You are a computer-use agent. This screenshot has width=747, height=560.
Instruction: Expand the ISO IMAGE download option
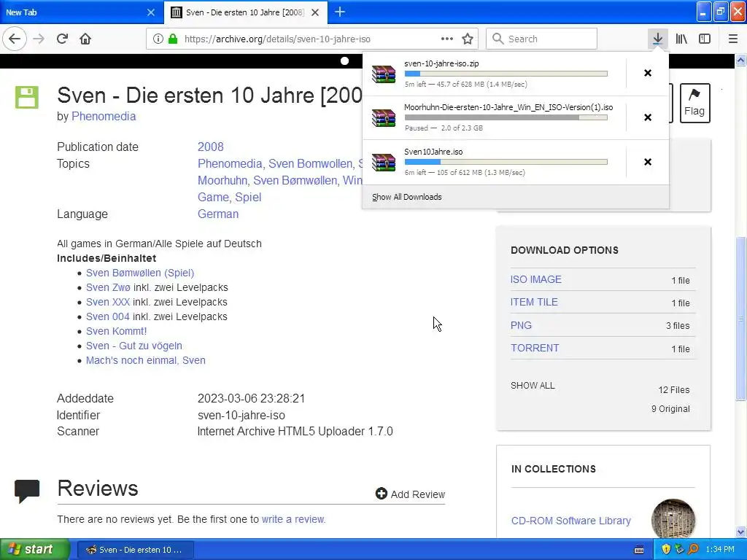click(536, 279)
